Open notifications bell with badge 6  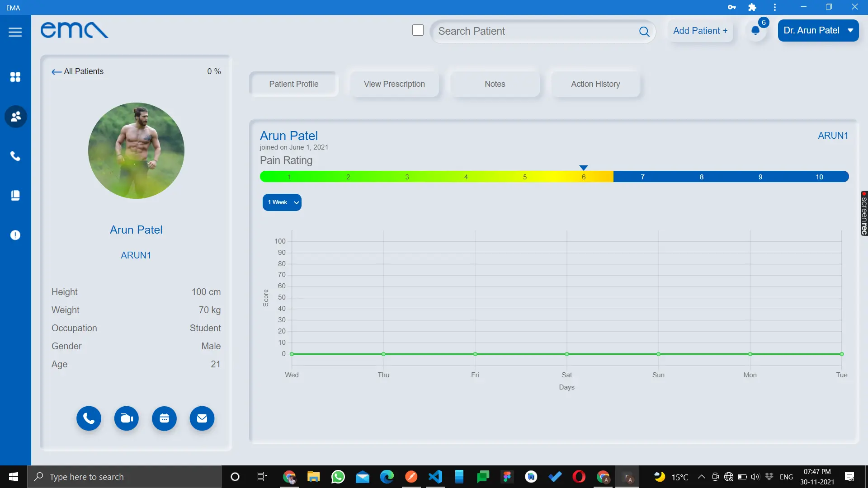click(756, 30)
